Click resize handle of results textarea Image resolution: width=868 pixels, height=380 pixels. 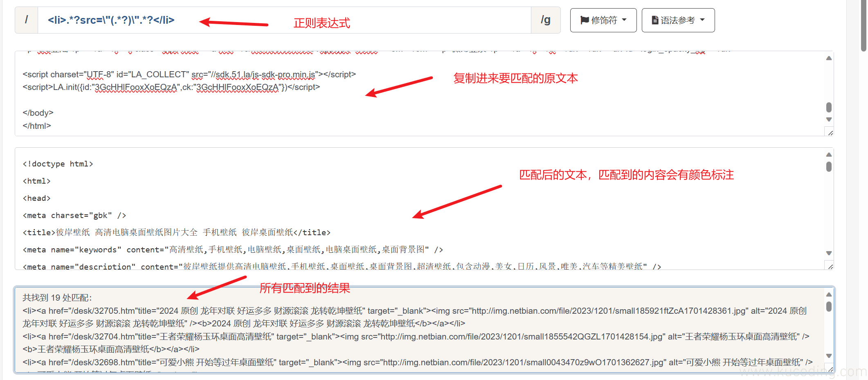830,369
